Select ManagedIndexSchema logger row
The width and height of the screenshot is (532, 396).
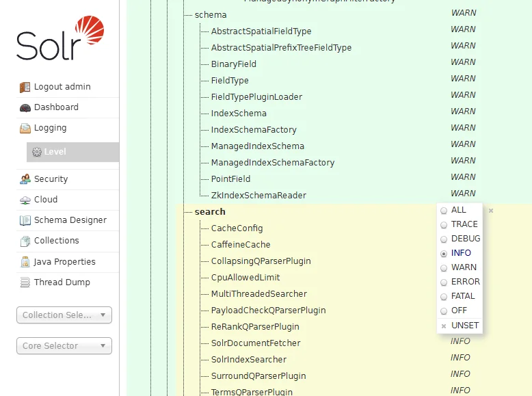(x=258, y=146)
